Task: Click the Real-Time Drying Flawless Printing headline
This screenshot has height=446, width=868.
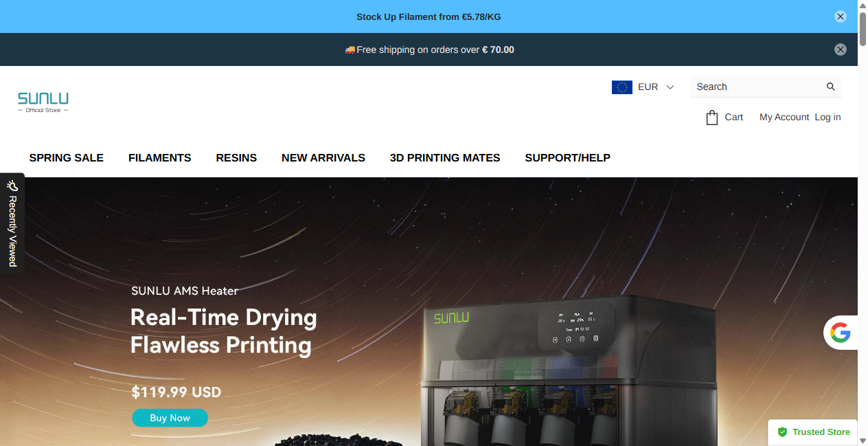Action: [x=224, y=331]
